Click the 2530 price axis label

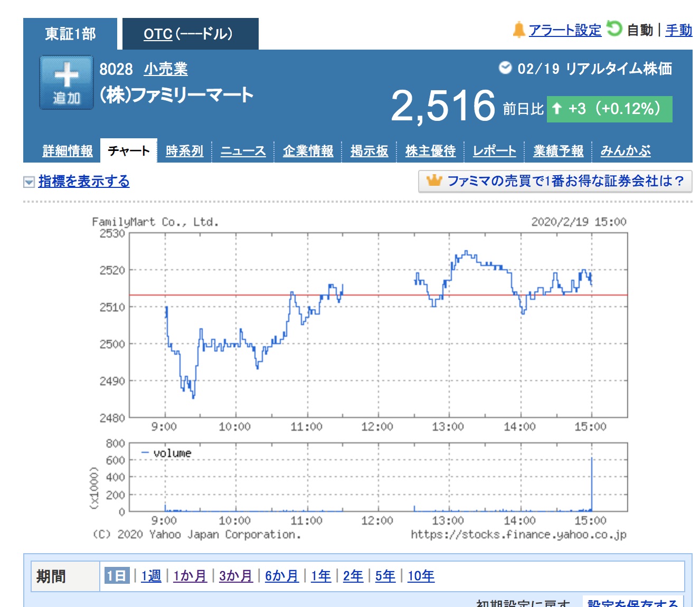112,233
